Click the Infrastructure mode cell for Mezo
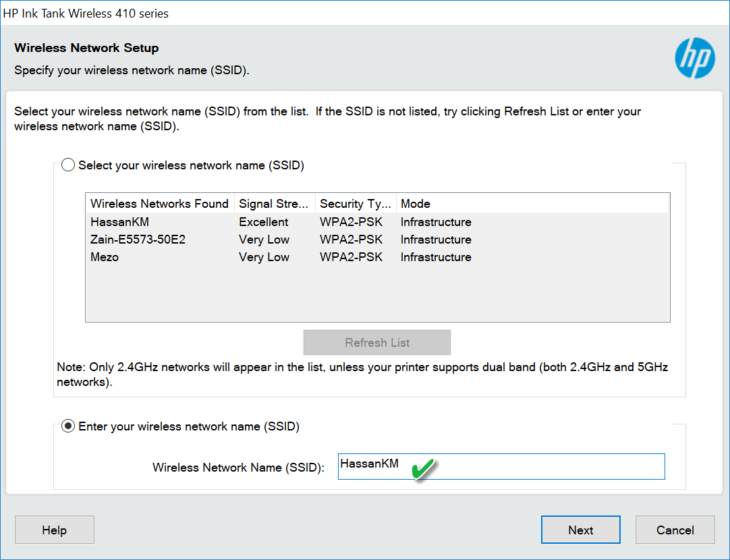The image size is (730, 560). pyautogui.click(x=436, y=257)
